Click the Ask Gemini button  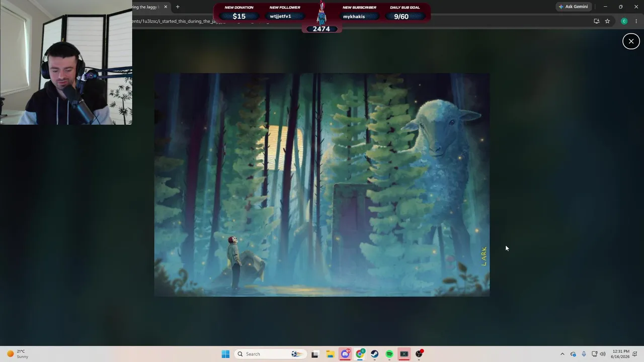point(573,7)
